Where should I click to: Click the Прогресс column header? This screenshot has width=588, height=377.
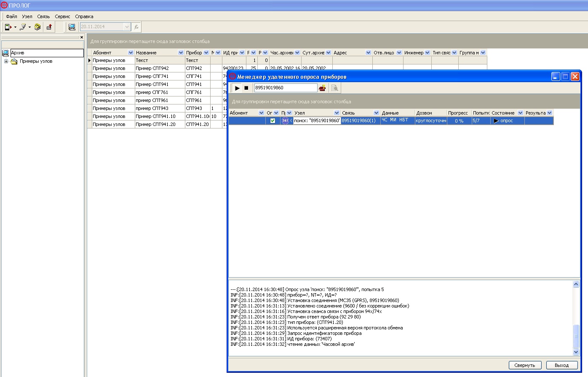pos(459,113)
